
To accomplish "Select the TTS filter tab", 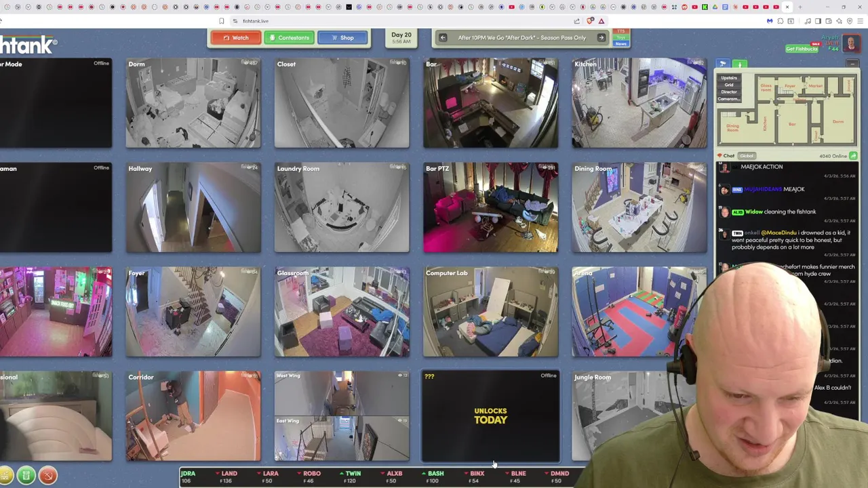I will (x=621, y=32).
